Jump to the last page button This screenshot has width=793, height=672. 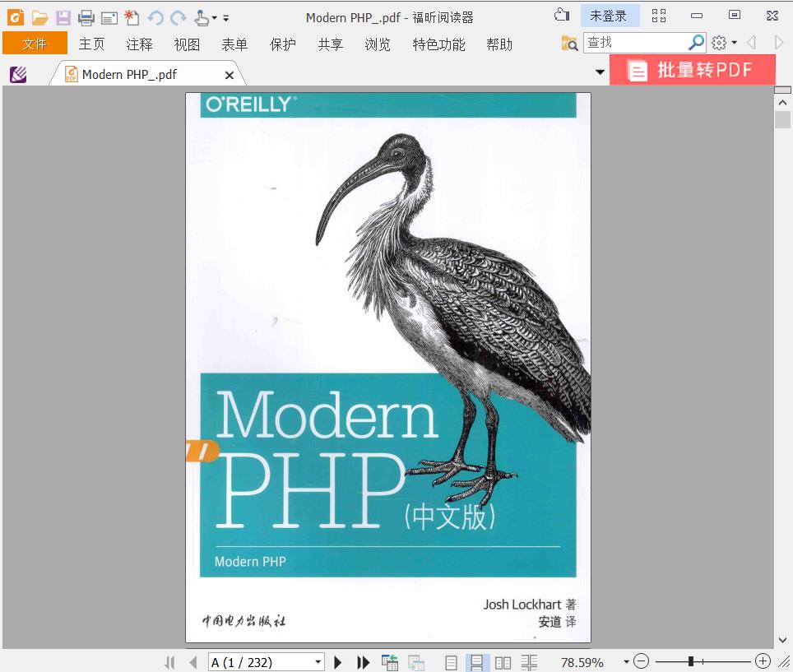tap(363, 662)
